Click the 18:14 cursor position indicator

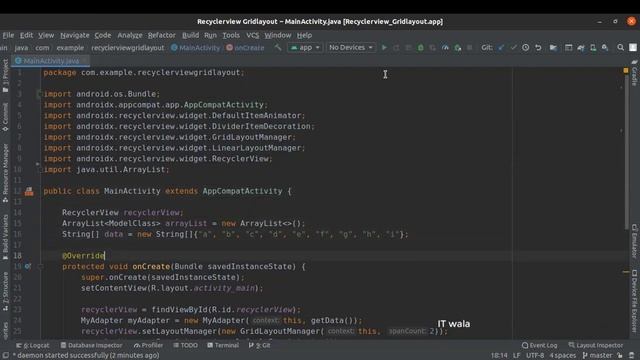(499, 356)
